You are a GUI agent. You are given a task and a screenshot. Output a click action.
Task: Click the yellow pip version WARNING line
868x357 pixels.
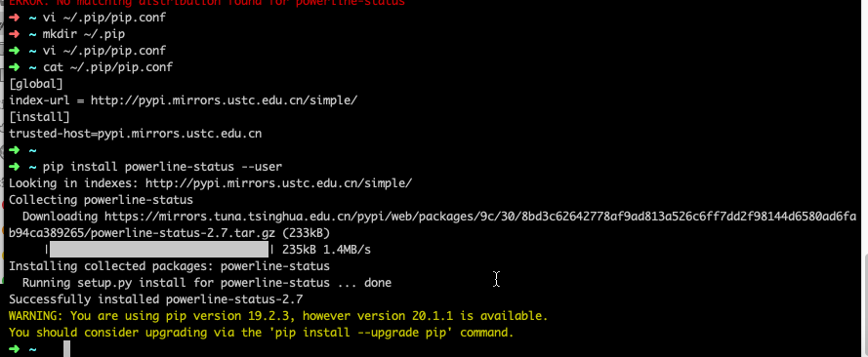click(278, 316)
